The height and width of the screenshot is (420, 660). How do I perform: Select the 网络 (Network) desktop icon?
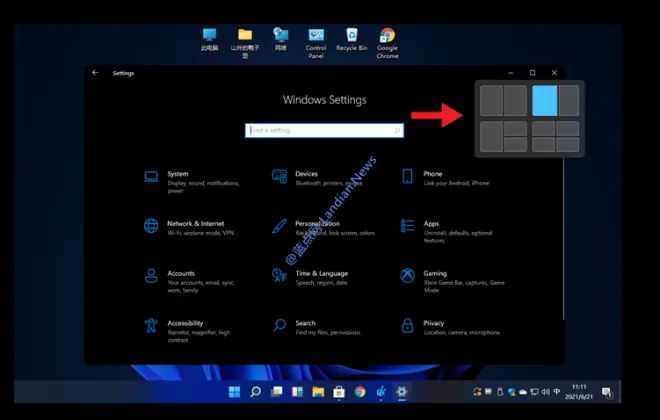(x=281, y=40)
